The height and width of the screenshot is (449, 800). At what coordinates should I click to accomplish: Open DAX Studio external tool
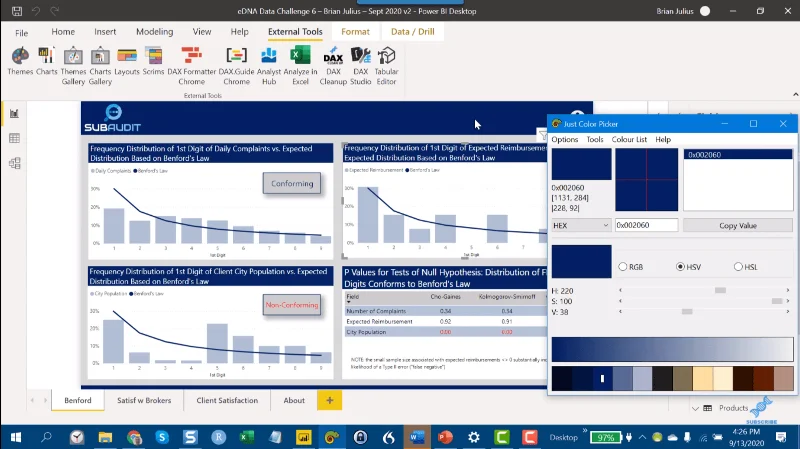pyautogui.click(x=360, y=66)
